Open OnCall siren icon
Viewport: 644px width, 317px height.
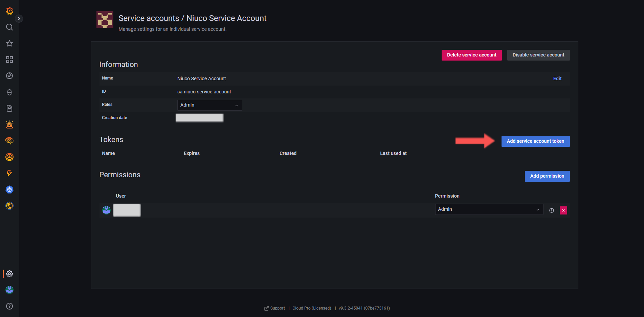tap(9, 124)
